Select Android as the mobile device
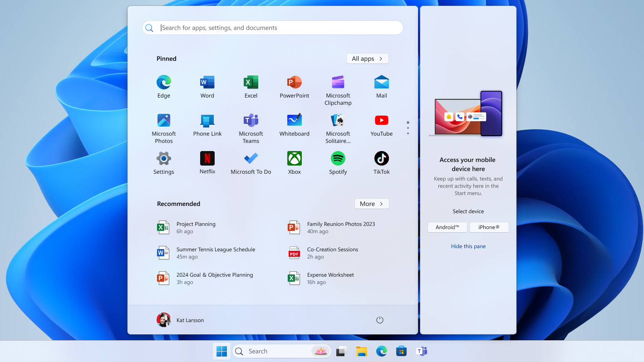The width and height of the screenshot is (644, 362). tap(447, 227)
